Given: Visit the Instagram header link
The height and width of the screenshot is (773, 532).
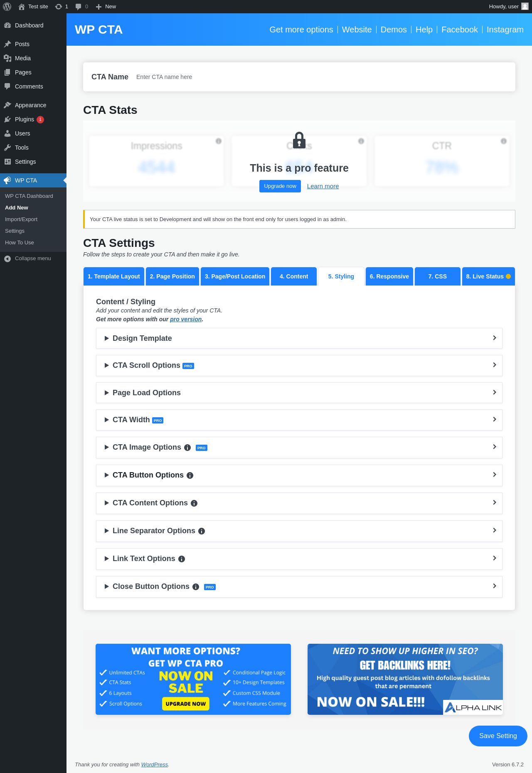Looking at the screenshot, I should coord(505,30).
